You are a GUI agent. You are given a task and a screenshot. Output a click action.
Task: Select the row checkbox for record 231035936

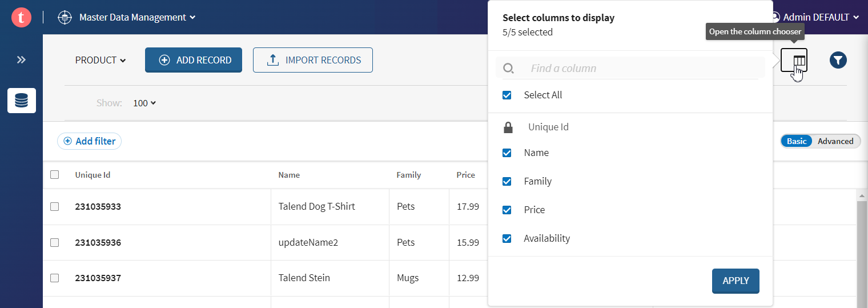[x=55, y=242]
